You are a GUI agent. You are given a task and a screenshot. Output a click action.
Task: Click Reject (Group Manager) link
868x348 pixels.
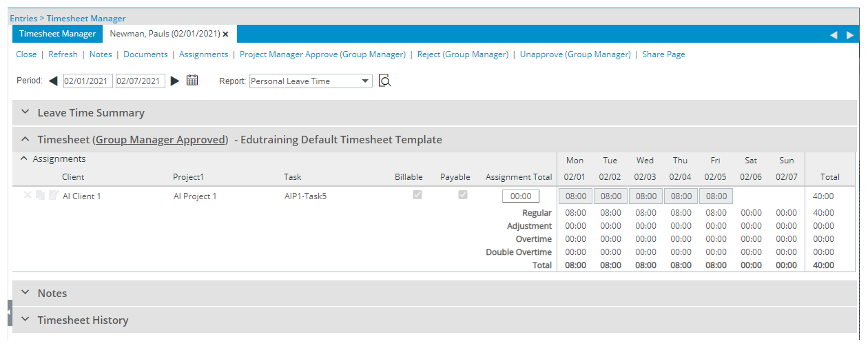(x=462, y=54)
